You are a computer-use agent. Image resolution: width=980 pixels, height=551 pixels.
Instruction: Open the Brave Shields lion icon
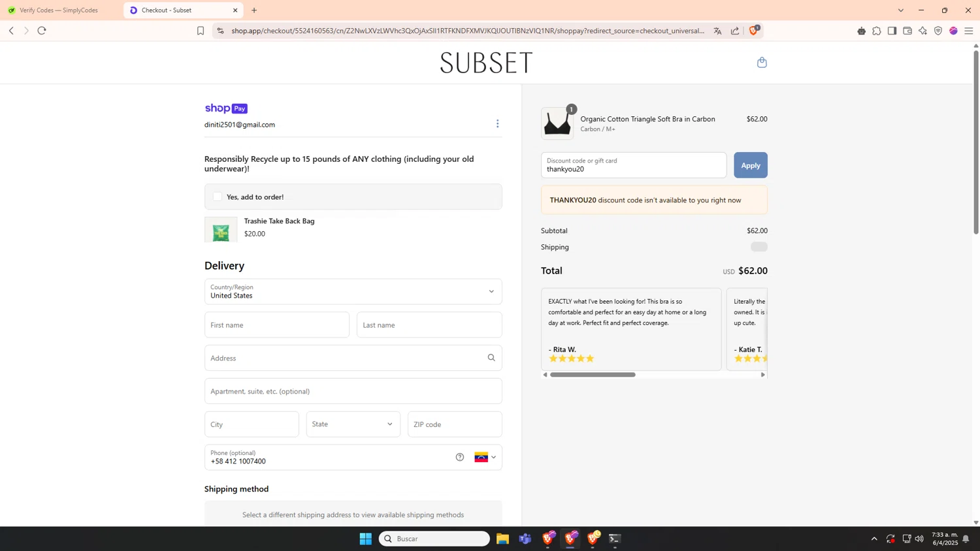tap(753, 30)
